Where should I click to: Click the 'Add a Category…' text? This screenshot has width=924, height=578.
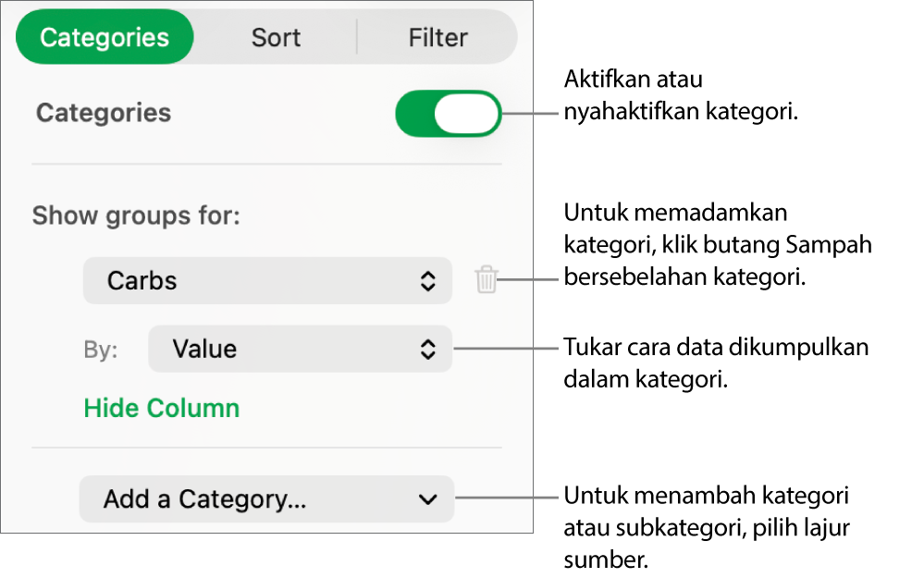[x=204, y=499]
